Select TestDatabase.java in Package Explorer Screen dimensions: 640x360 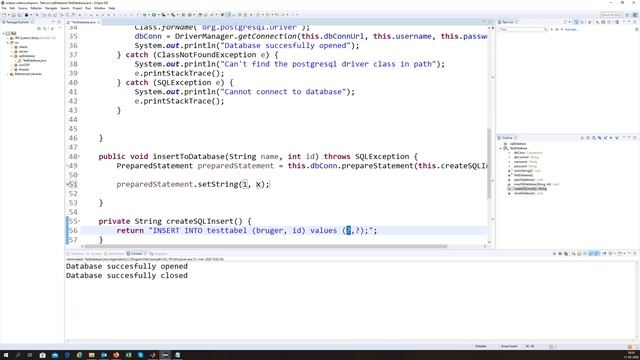(35, 60)
